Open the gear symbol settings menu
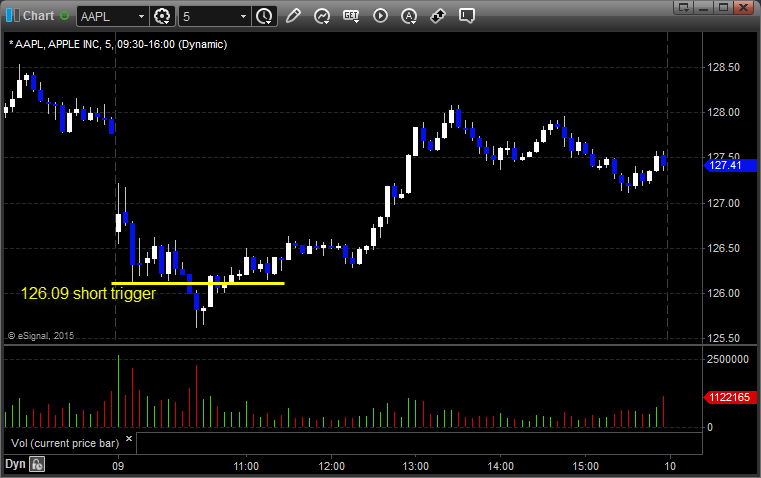Image resolution: width=761 pixels, height=478 pixels. pos(162,16)
